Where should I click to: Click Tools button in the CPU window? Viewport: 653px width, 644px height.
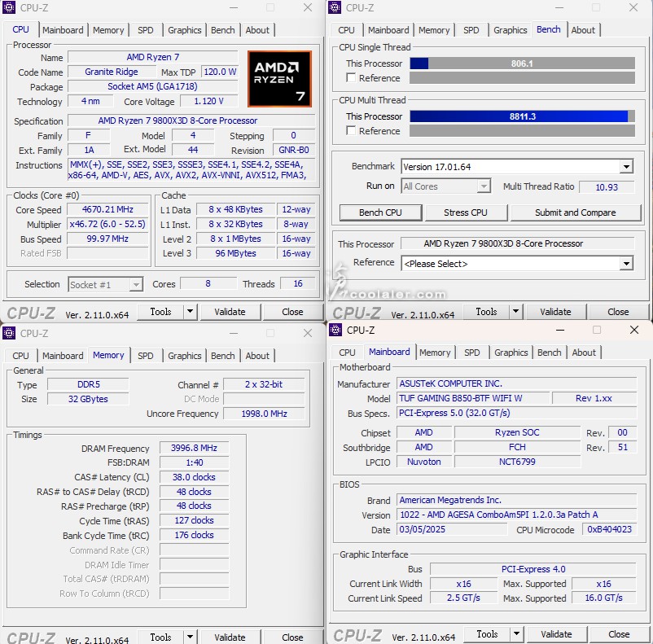click(x=160, y=312)
